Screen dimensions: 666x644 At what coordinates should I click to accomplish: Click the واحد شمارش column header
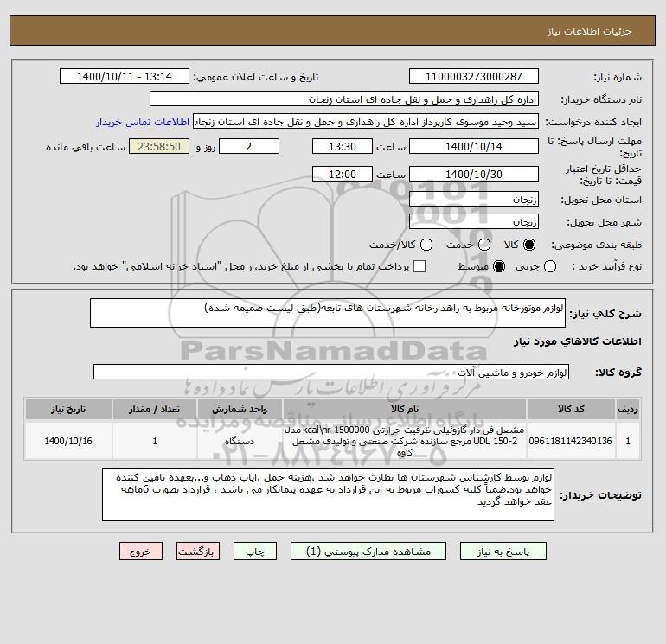tap(240, 409)
